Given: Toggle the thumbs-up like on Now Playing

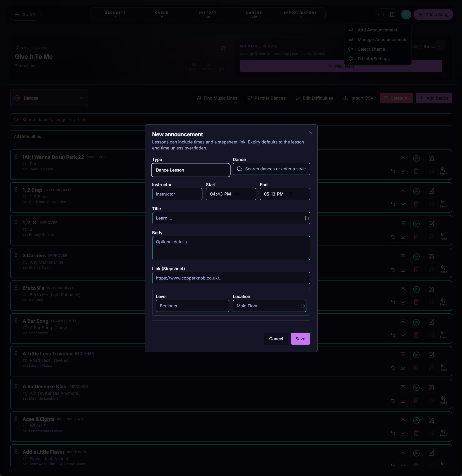Looking at the screenshot, I should [221, 68].
